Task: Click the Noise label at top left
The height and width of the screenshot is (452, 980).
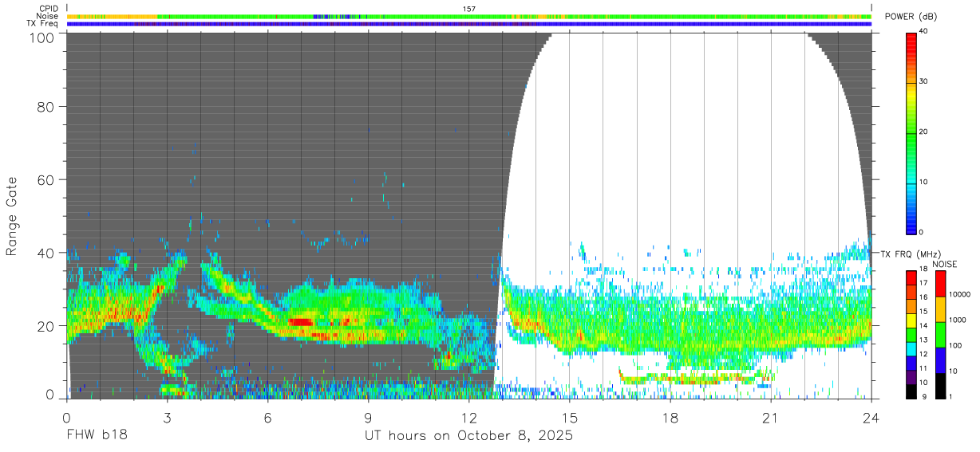Action: click(x=48, y=16)
